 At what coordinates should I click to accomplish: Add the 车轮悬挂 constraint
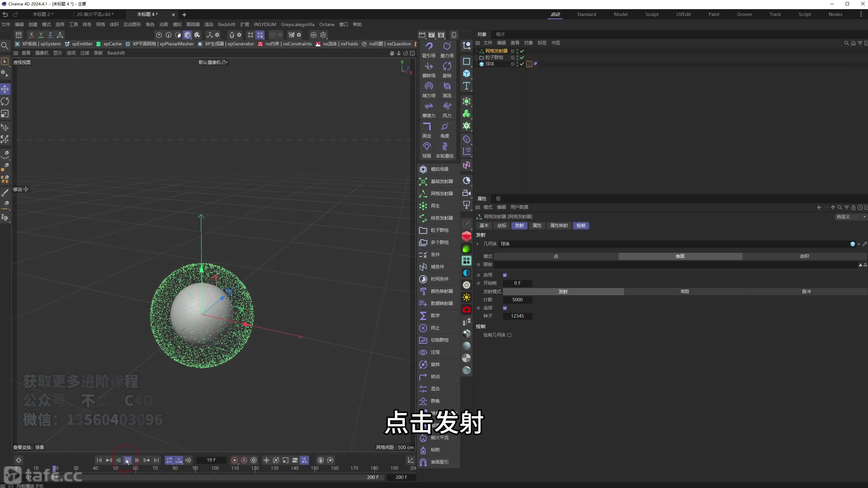coord(445,150)
